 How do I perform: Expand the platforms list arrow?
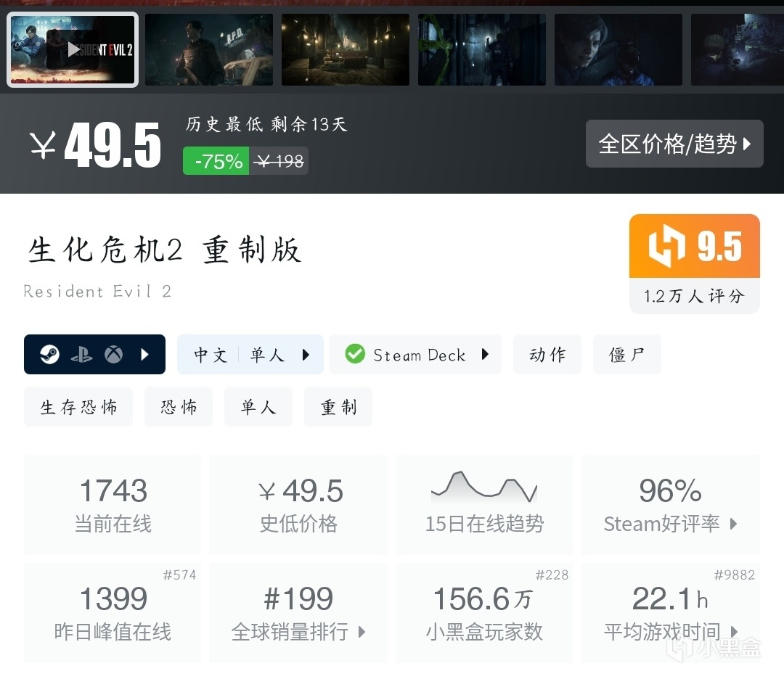145,355
